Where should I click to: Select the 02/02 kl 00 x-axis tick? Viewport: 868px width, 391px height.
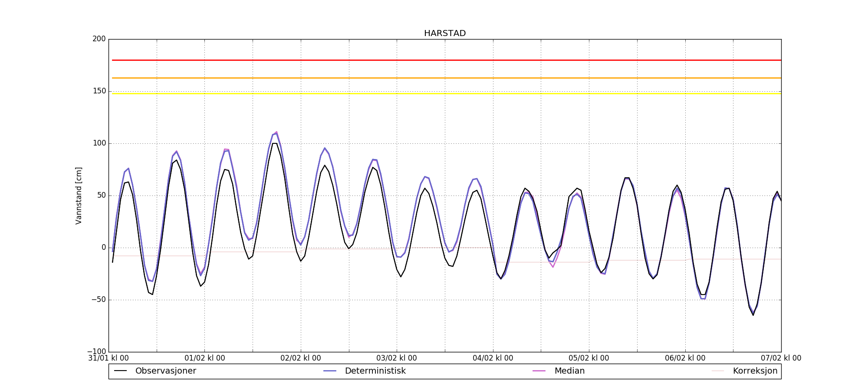point(301,358)
